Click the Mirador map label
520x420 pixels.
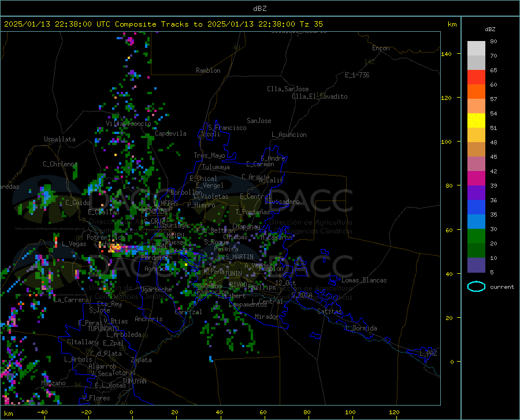tap(267, 317)
